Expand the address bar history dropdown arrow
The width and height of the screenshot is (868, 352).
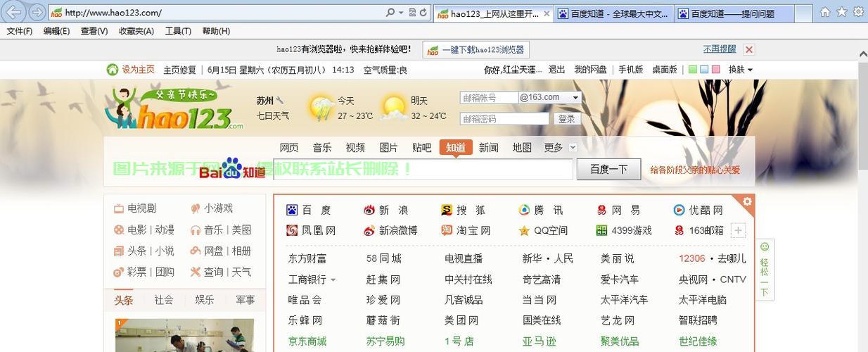[x=402, y=13]
